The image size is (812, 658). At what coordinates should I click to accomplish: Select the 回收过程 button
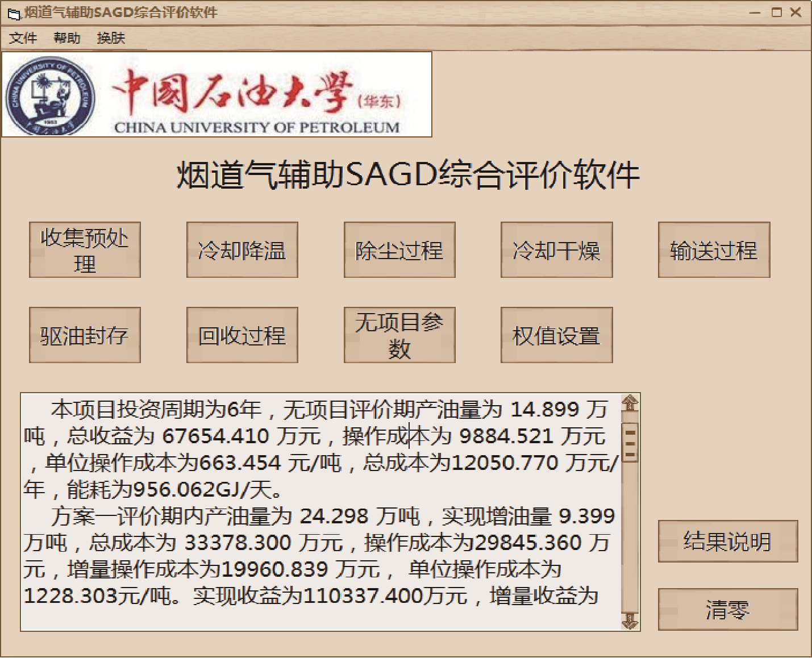point(242,335)
